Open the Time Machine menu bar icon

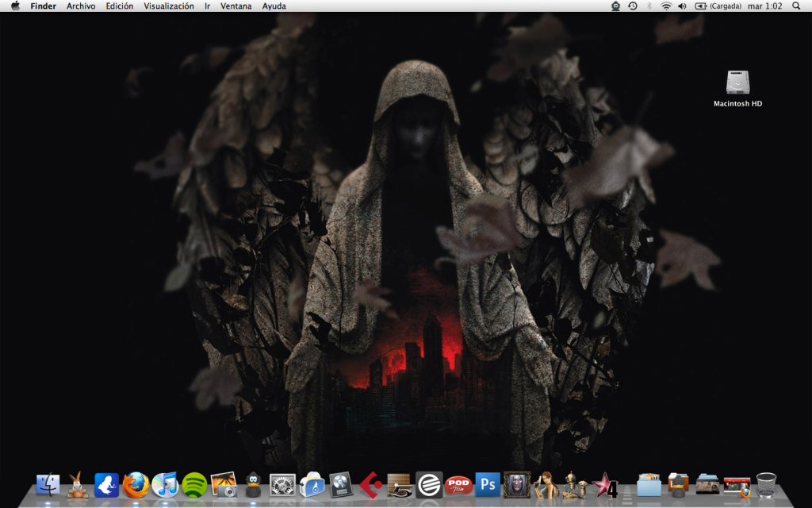click(x=633, y=6)
